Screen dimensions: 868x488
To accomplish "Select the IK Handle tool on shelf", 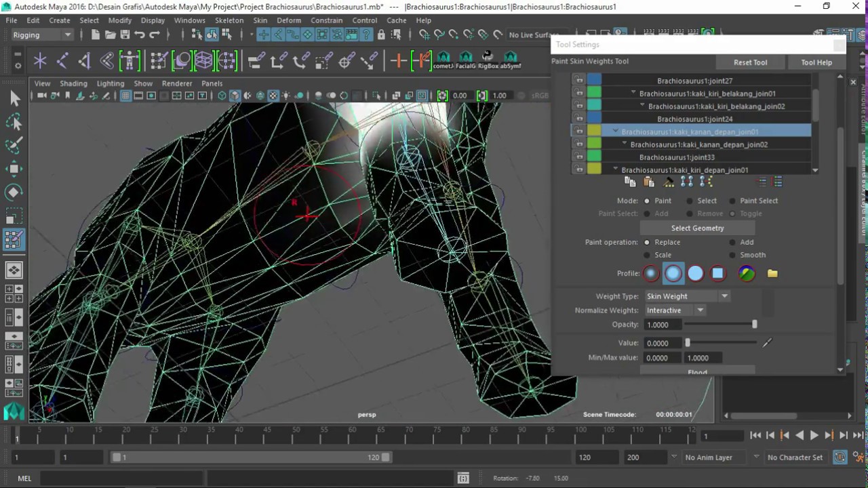I will coord(85,61).
